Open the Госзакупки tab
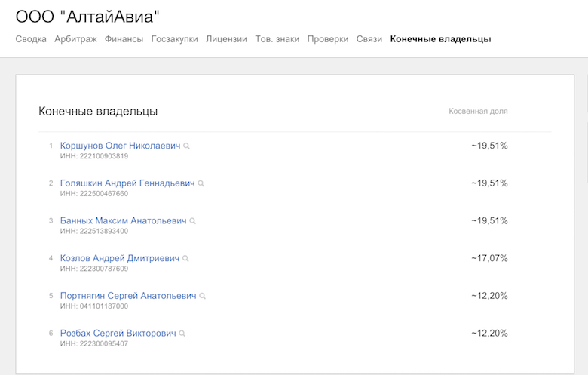The height and width of the screenshot is (375, 588). tap(175, 39)
